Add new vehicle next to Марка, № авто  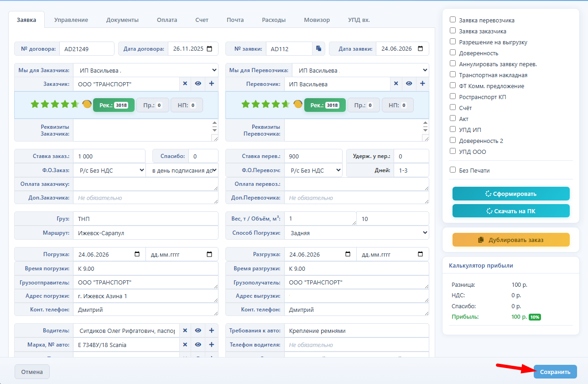212,345
